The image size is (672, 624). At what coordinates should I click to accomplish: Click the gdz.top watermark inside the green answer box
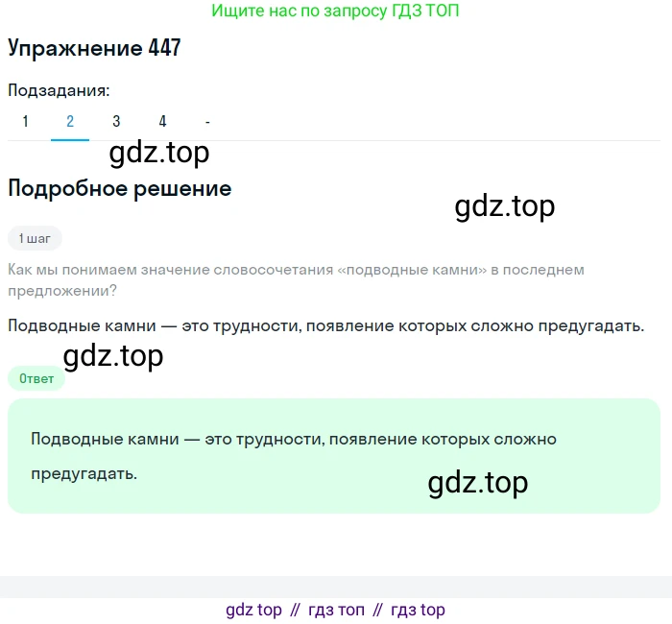[x=477, y=482]
